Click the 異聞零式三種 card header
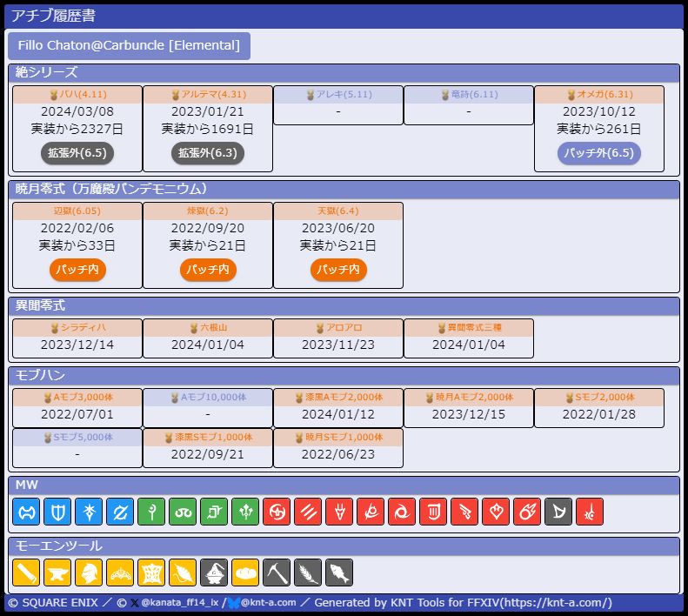The height and width of the screenshot is (616, 688). [x=469, y=328]
